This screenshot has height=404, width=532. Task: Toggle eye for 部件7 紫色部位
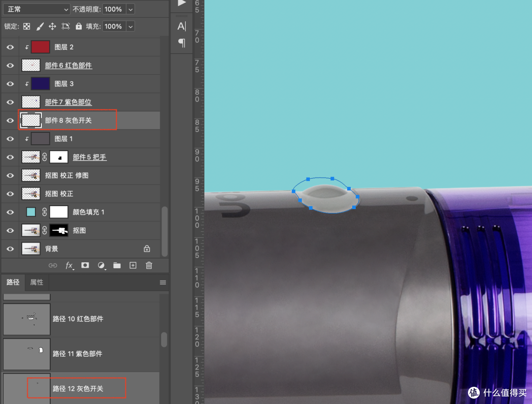10,102
